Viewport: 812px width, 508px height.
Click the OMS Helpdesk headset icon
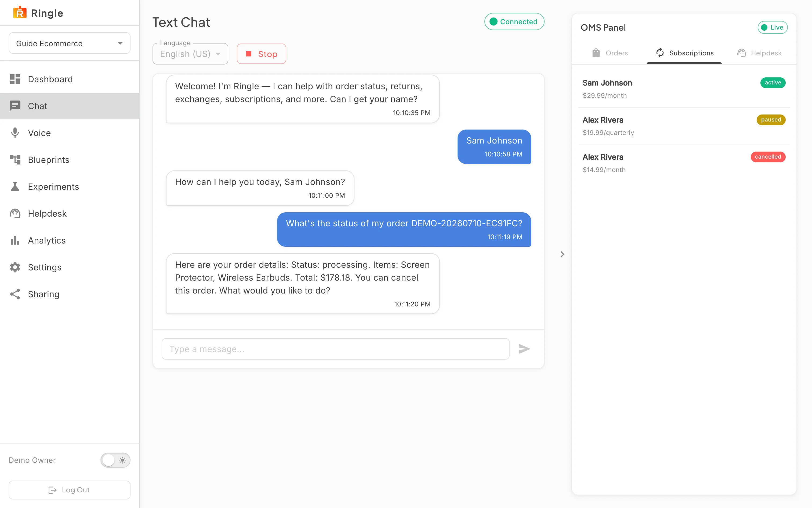742,53
